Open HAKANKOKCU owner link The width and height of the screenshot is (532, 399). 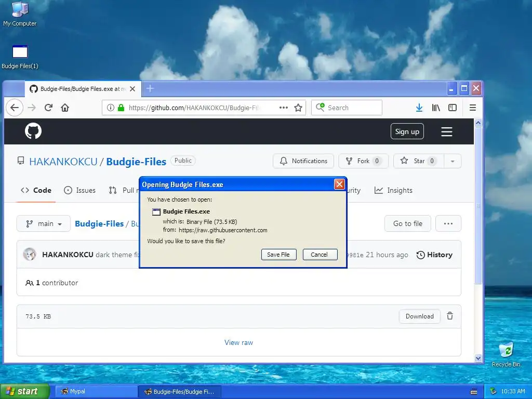63,162
